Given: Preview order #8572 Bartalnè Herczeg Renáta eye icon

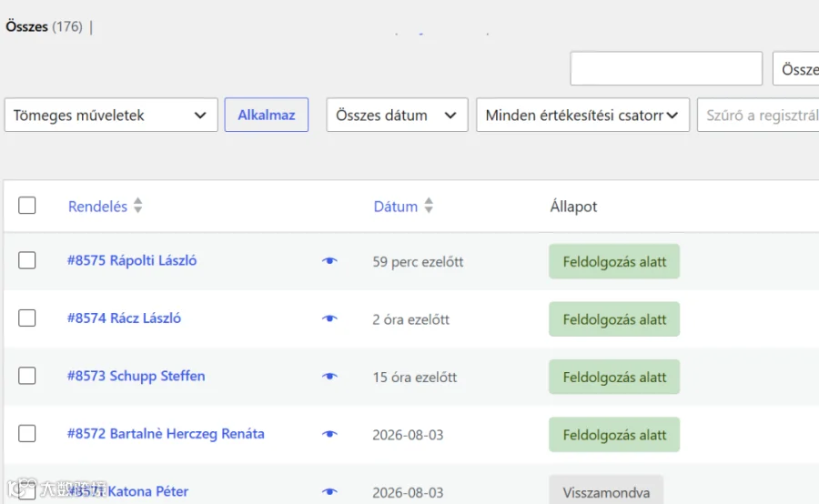Looking at the screenshot, I should [x=329, y=434].
